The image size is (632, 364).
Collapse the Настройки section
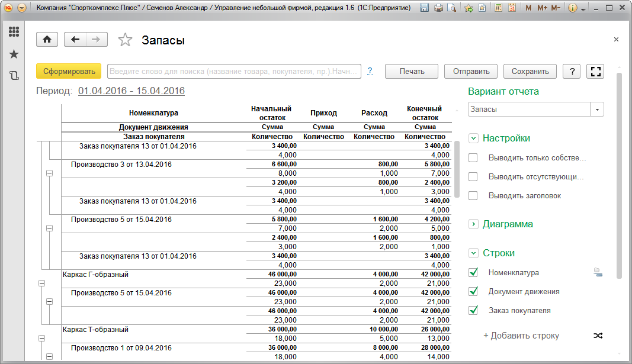coord(473,138)
